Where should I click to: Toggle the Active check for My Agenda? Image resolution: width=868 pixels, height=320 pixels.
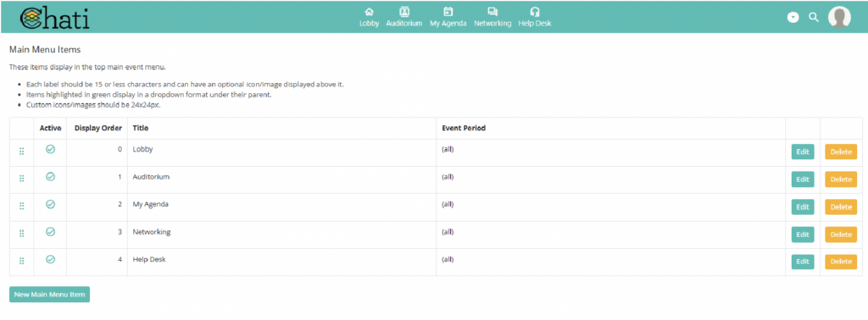coord(50,204)
